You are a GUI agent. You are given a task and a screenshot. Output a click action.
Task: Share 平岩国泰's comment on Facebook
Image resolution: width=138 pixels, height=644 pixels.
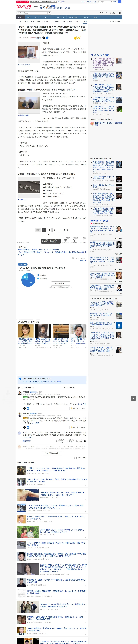(28, 408)
